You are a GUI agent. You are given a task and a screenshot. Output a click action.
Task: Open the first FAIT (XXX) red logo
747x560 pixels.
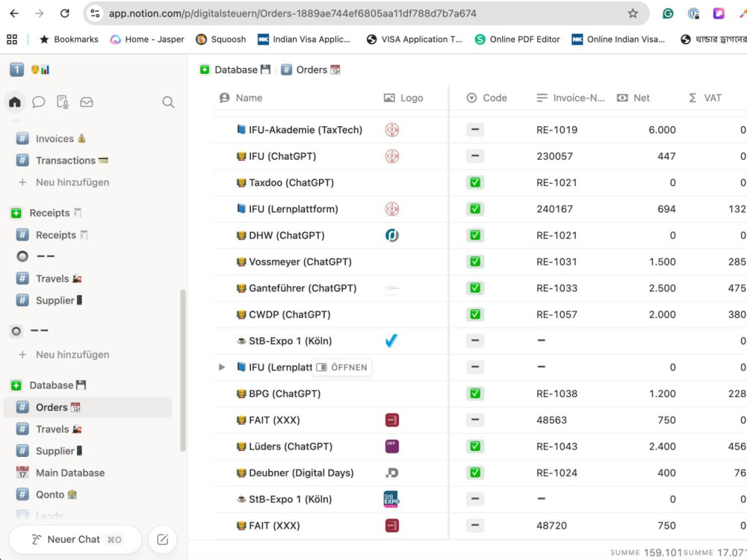[x=391, y=420]
